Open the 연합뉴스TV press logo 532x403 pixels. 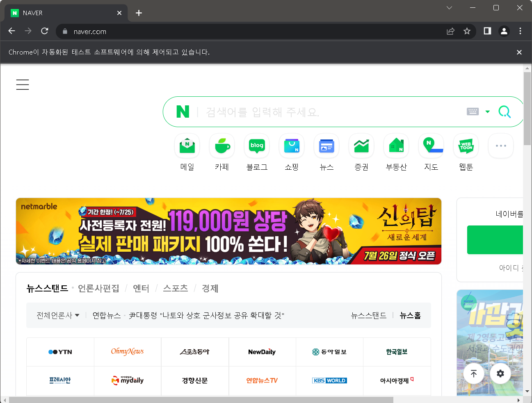point(262,380)
